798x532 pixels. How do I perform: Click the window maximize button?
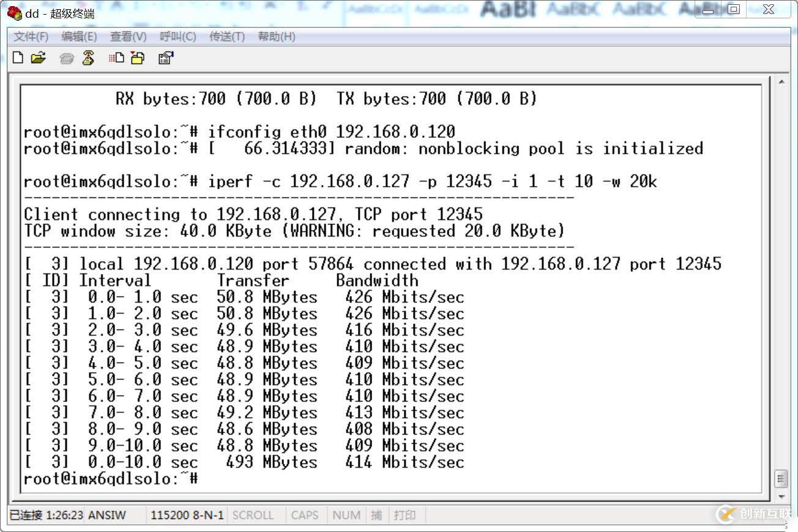tap(734, 9)
